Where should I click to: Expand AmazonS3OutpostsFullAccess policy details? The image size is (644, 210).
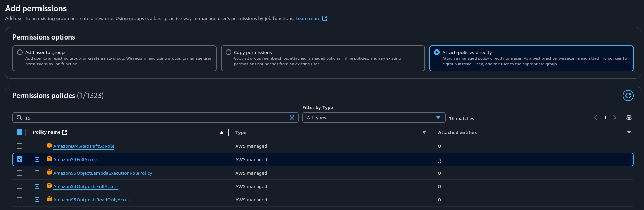[x=37, y=186]
